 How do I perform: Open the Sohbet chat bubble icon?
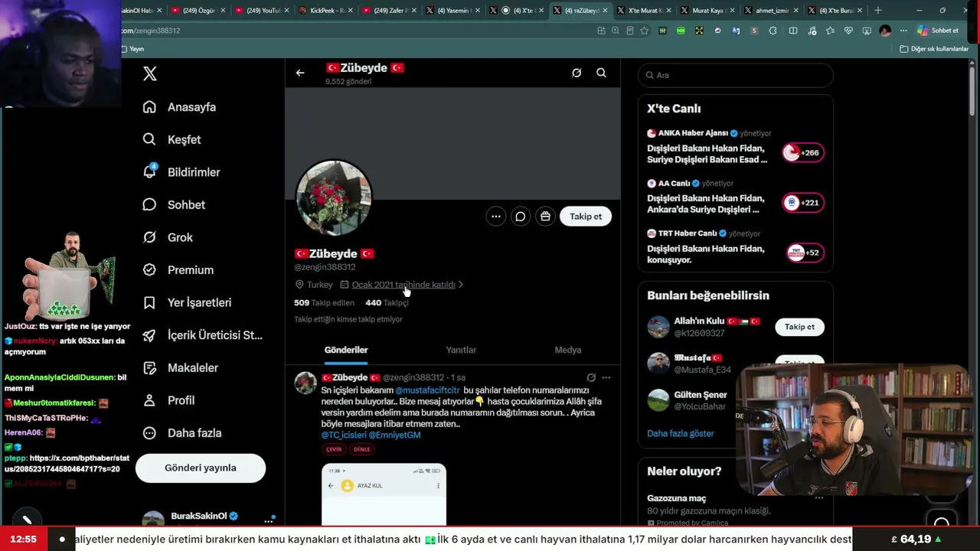pyautogui.click(x=150, y=204)
